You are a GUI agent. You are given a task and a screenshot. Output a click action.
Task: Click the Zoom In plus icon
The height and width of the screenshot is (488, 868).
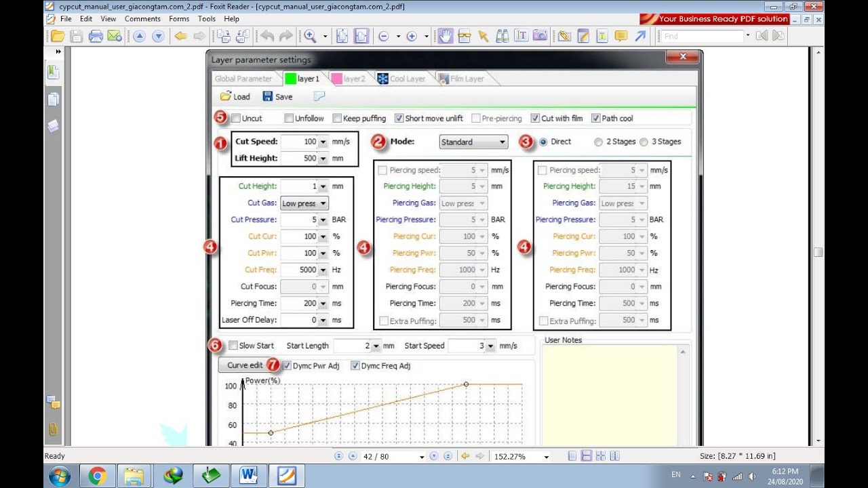412,37
